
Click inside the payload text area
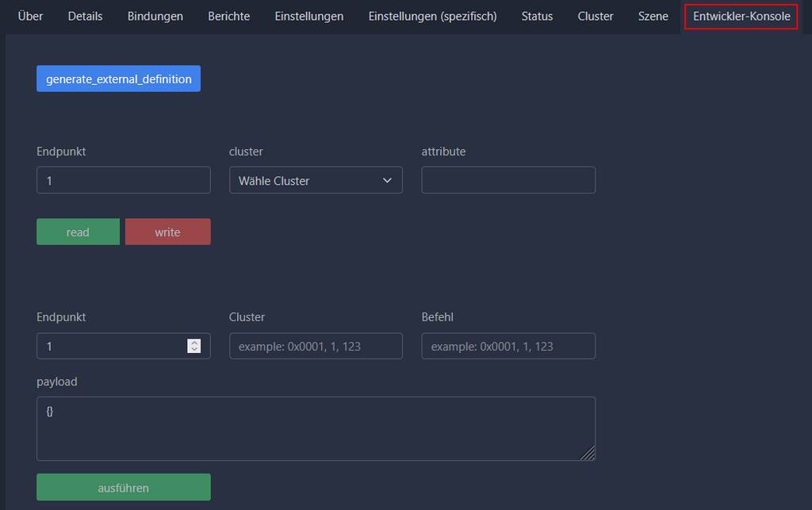316,428
